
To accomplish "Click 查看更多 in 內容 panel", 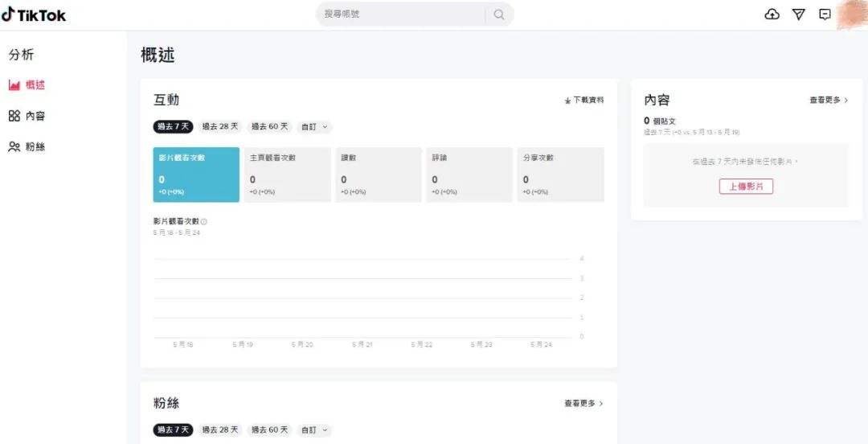I will pos(829,101).
